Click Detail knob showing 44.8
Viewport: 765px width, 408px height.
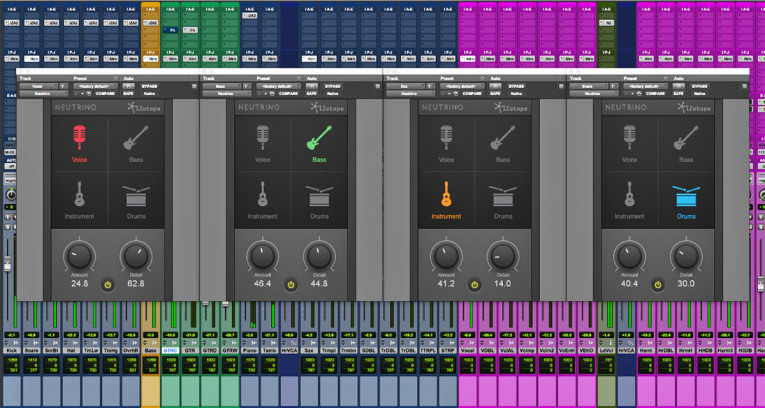pyautogui.click(x=320, y=256)
